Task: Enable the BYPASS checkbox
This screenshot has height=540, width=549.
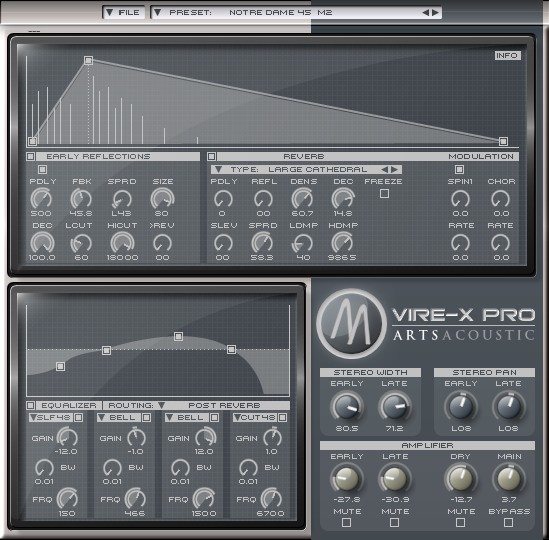Action: click(x=508, y=522)
